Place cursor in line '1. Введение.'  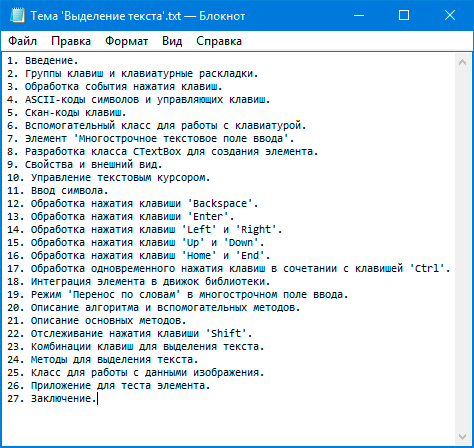(x=43, y=61)
